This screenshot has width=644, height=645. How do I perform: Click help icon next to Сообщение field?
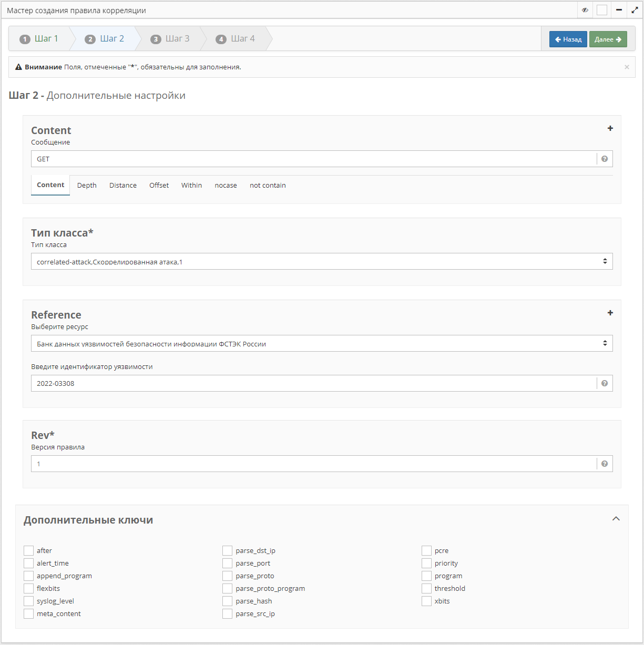pyautogui.click(x=605, y=159)
